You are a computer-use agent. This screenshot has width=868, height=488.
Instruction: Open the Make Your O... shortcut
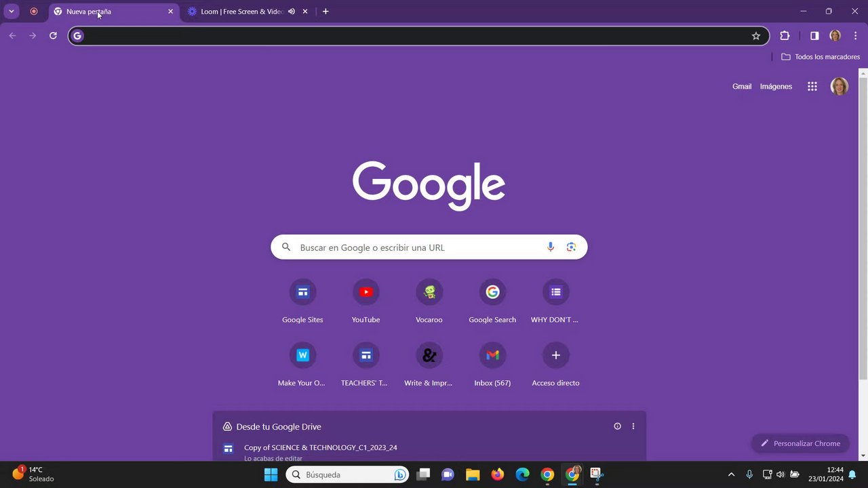coord(302,365)
